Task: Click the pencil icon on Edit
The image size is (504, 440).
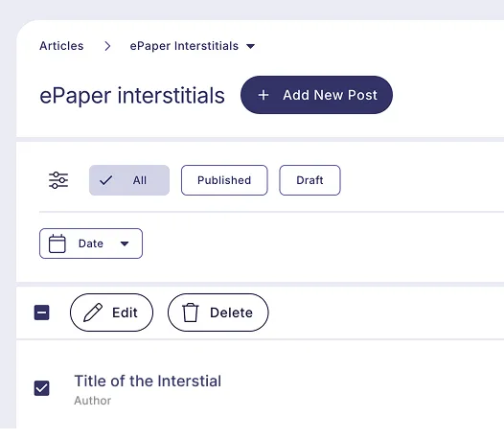Action: point(93,313)
